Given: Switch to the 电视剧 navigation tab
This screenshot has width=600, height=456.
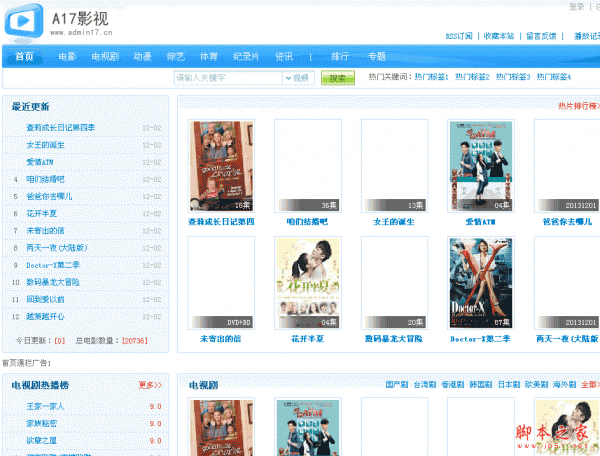Looking at the screenshot, I should pyautogui.click(x=105, y=57).
